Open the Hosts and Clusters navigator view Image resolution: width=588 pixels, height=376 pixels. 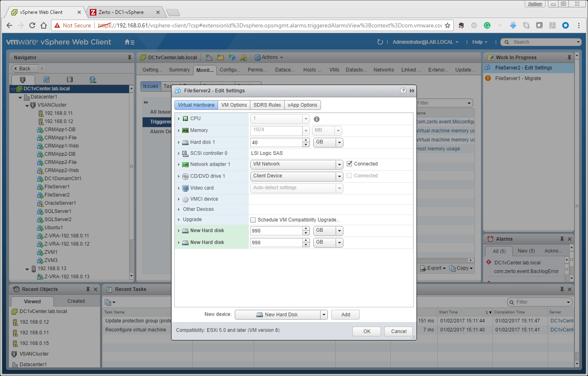(x=23, y=79)
